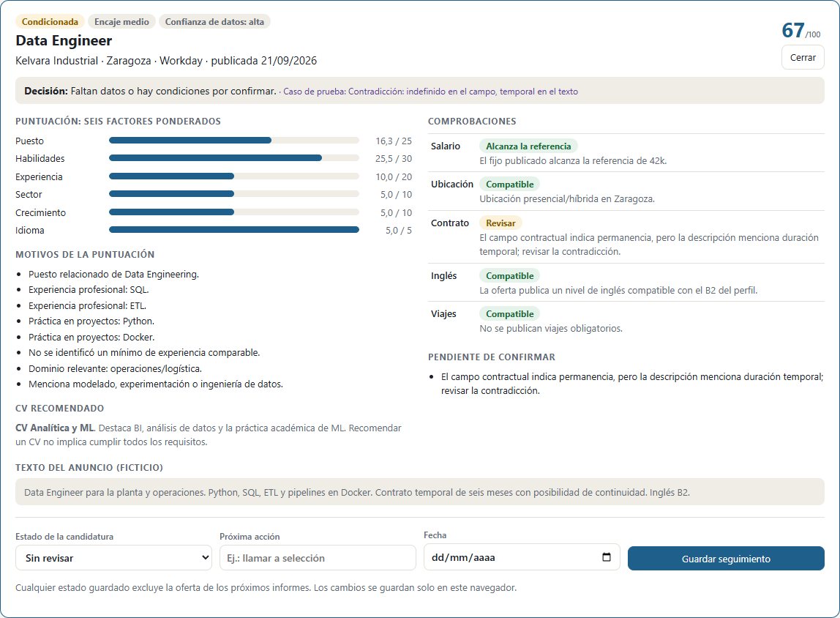Click the Compatible badge for Ubicación

[x=509, y=185]
